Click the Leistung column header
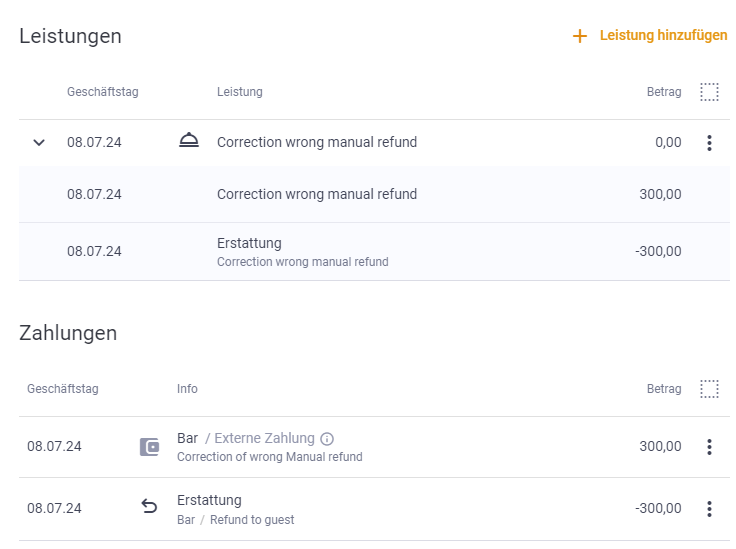The height and width of the screenshot is (549, 736). (x=239, y=92)
